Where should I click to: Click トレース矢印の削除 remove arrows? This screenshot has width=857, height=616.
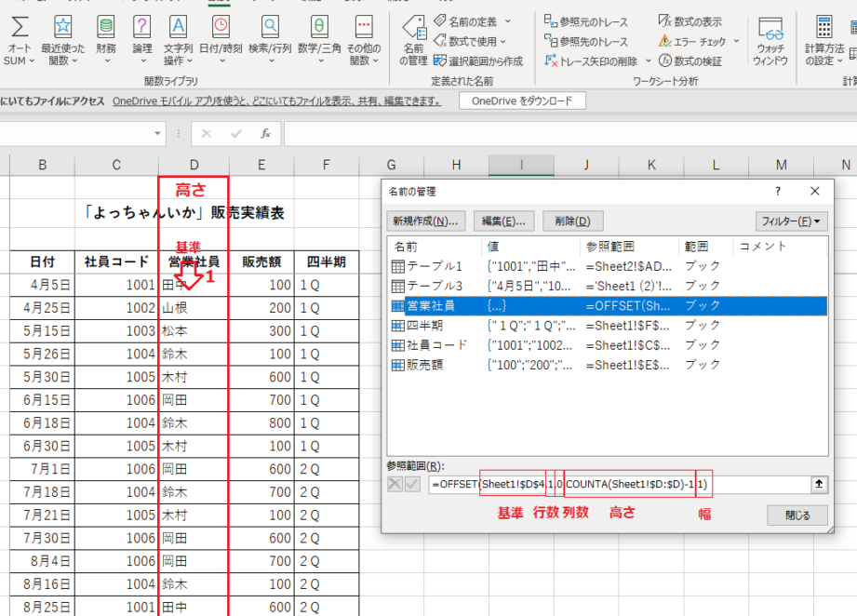click(592, 61)
